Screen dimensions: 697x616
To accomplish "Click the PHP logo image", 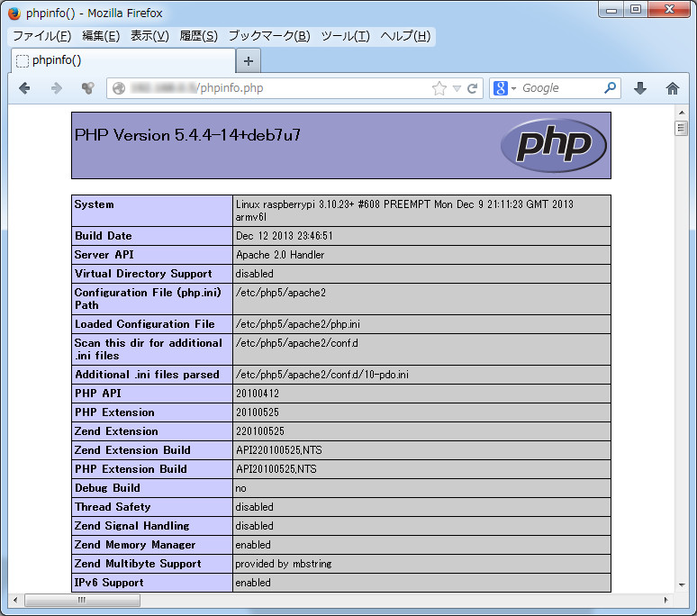I will (x=554, y=145).
